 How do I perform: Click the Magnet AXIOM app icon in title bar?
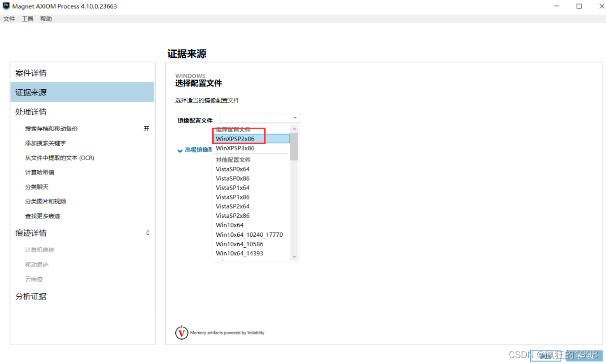(x=6, y=6)
